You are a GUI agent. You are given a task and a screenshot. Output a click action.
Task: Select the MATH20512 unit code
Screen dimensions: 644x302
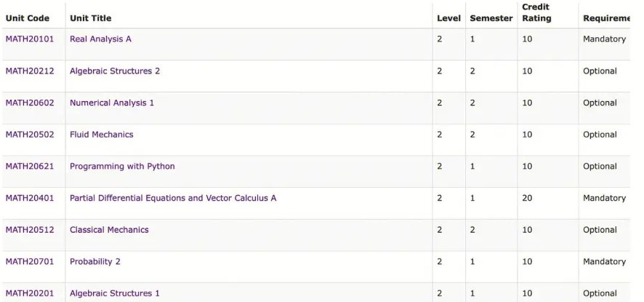[29, 230]
